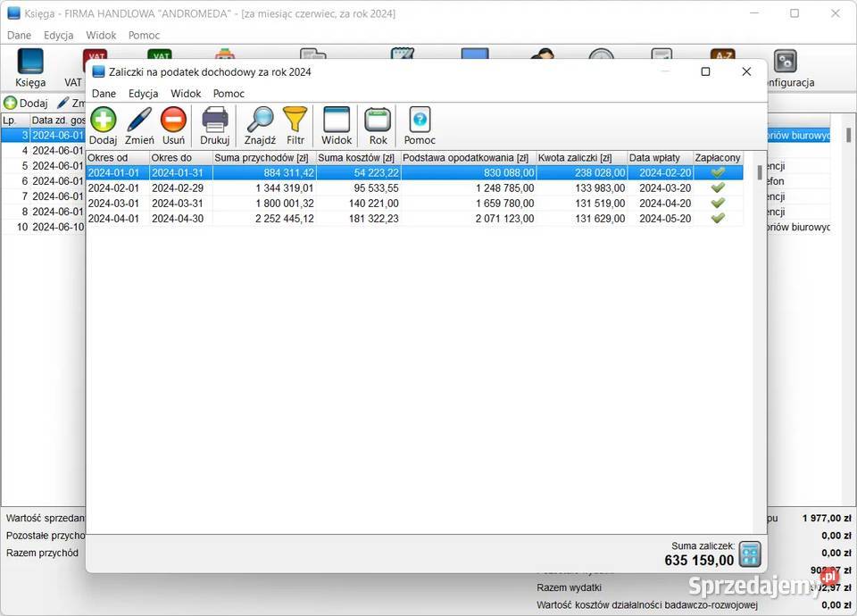The image size is (857, 616).
Task: Click the green Dodaj icon in dialog toolbar
Action: click(x=103, y=121)
